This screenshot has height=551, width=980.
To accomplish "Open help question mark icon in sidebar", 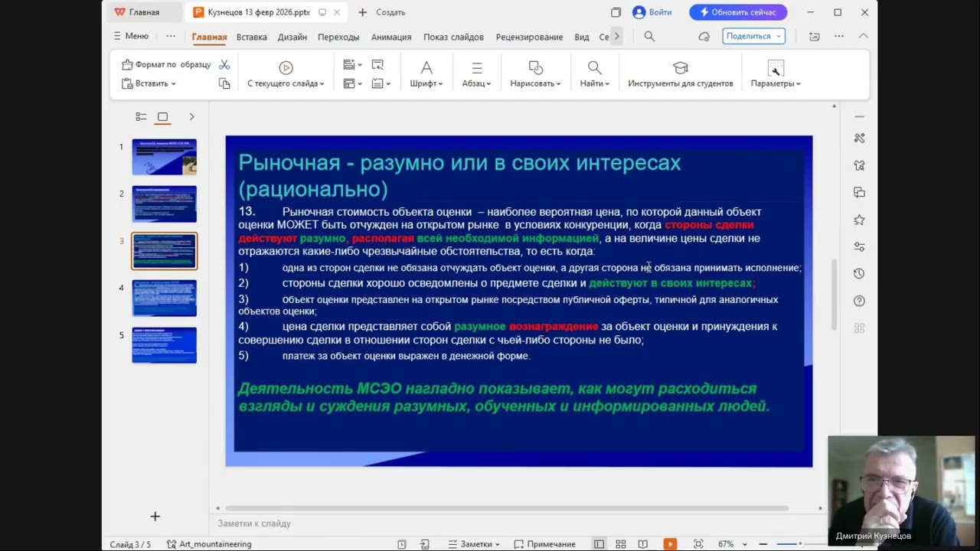I will tap(859, 301).
